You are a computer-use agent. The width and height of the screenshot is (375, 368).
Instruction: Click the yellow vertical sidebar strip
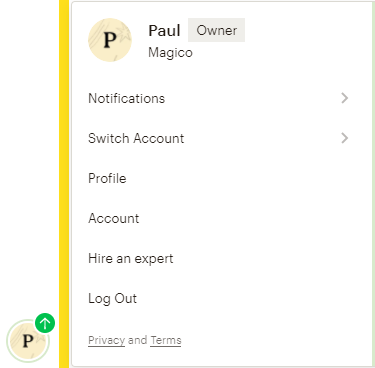64,184
